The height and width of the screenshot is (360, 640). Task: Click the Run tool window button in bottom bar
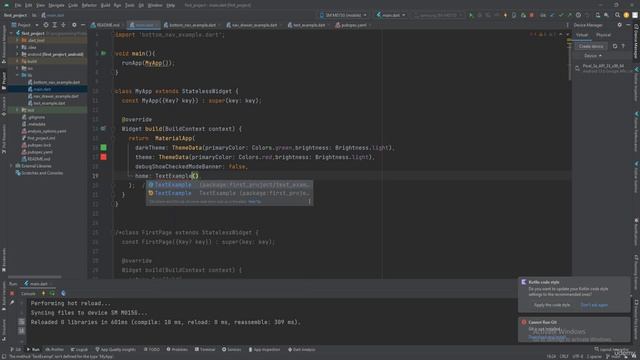[33, 350]
